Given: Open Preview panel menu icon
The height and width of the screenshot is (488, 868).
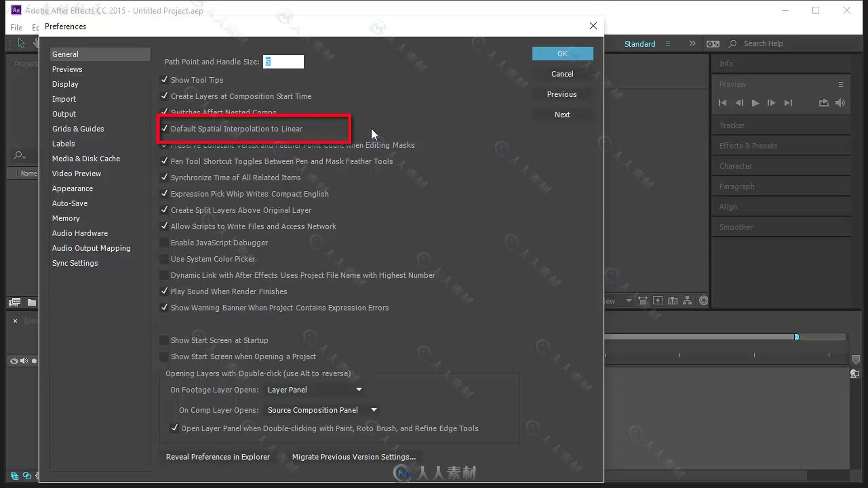Looking at the screenshot, I should pos(841,84).
